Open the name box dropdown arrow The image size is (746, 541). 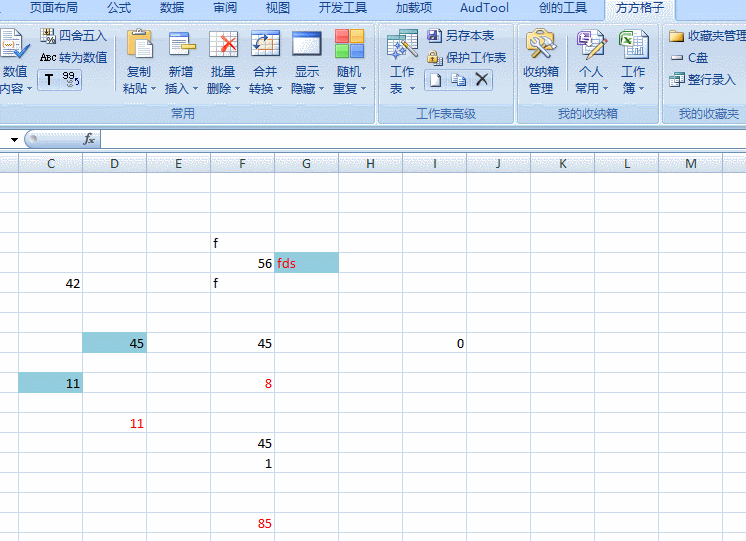14,140
